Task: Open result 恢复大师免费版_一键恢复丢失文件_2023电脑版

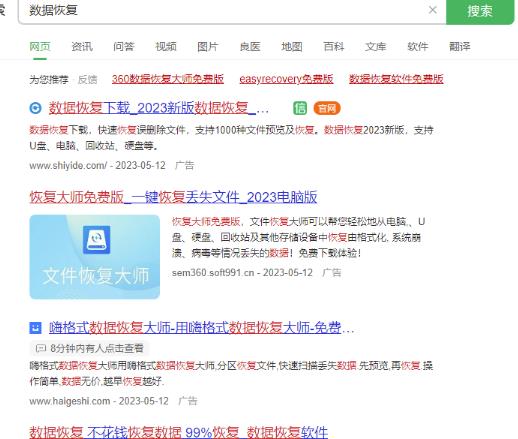Action: pyautogui.click(x=173, y=197)
